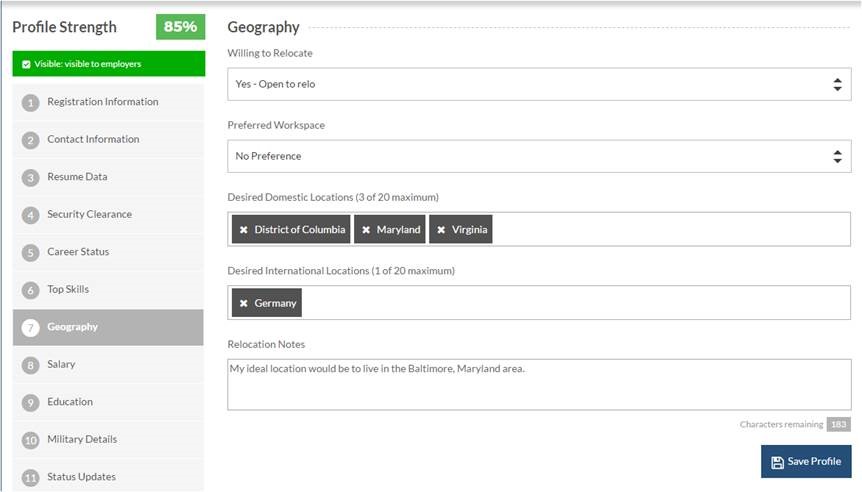Click inside Desired Domestic Locations field

(671, 229)
